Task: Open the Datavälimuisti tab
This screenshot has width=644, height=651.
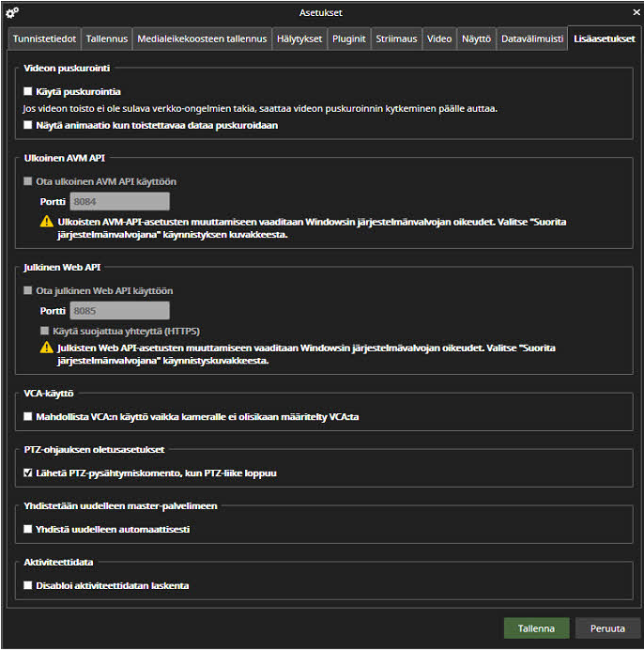Action: click(532, 39)
